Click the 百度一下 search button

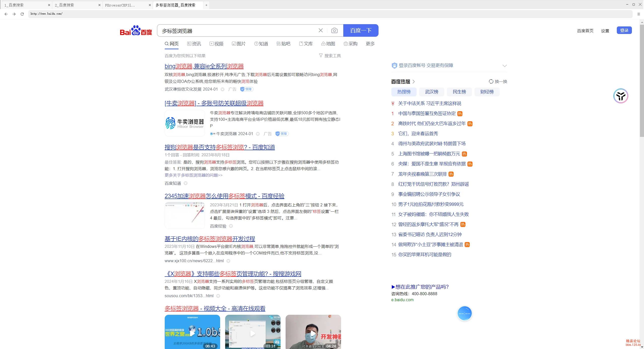tap(361, 30)
